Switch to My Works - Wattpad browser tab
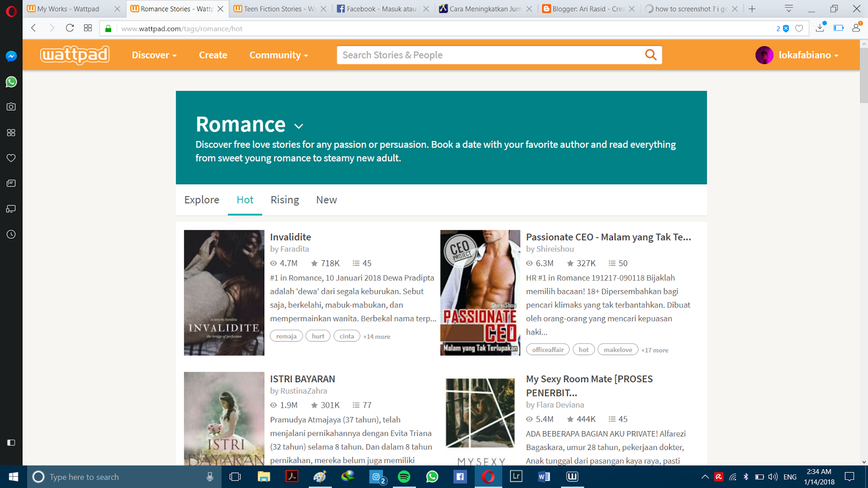The width and height of the screenshot is (868, 488). (x=73, y=9)
